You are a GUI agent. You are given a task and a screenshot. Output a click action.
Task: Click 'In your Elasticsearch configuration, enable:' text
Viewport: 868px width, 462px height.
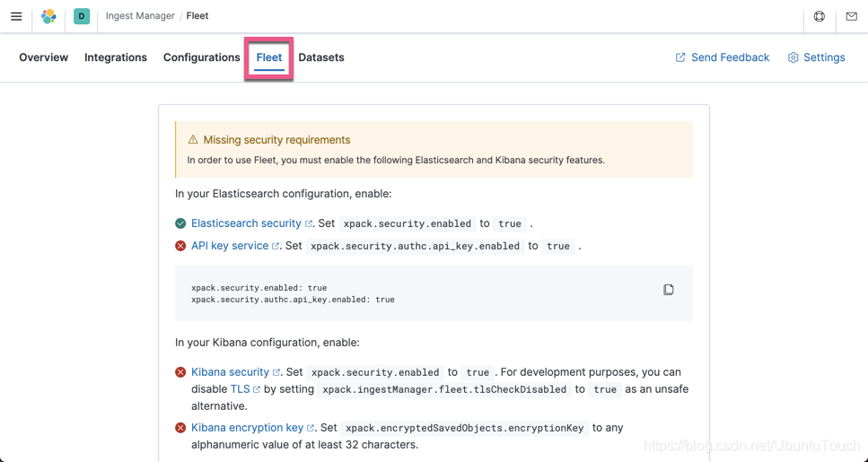click(x=284, y=194)
